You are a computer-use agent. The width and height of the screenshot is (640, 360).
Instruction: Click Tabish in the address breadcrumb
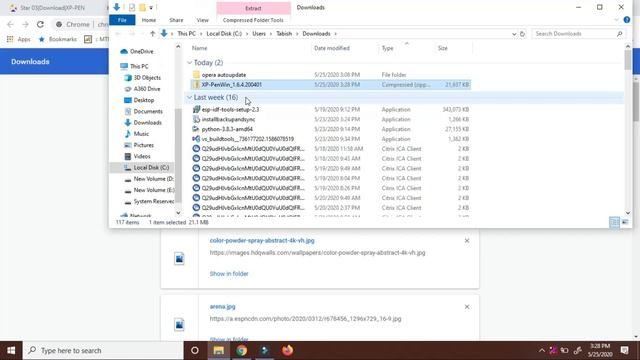pyautogui.click(x=284, y=34)
